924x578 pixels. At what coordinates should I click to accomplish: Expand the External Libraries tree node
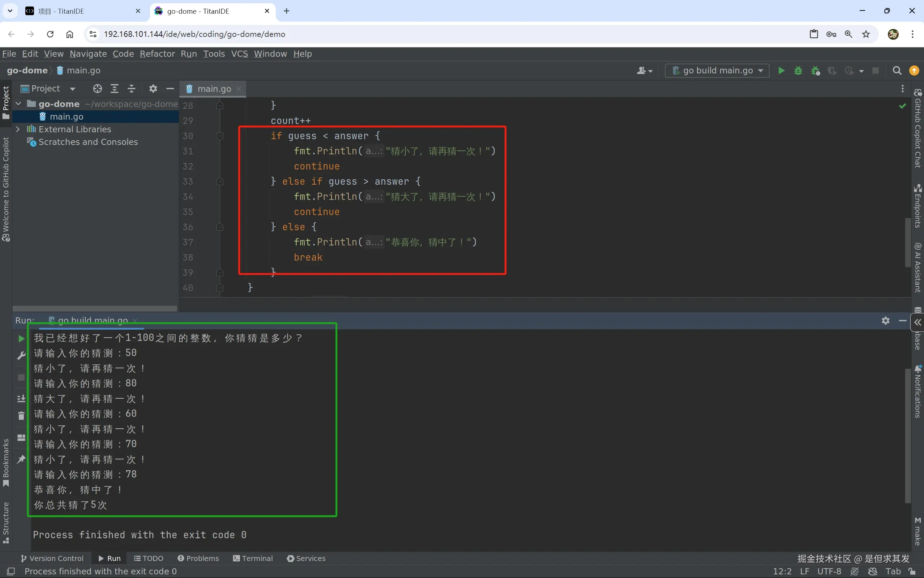[x=18, y=129]
